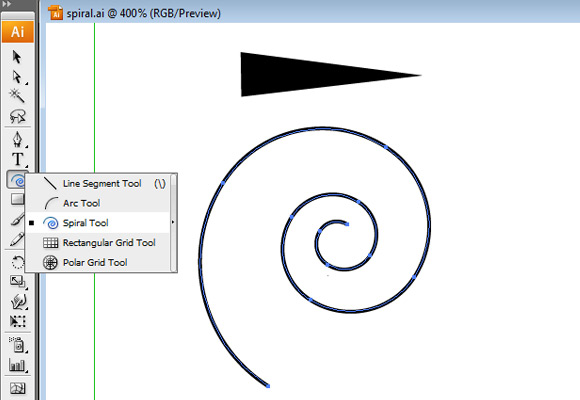Choose Spiral Tool from flyout

(x=98, y=223)
